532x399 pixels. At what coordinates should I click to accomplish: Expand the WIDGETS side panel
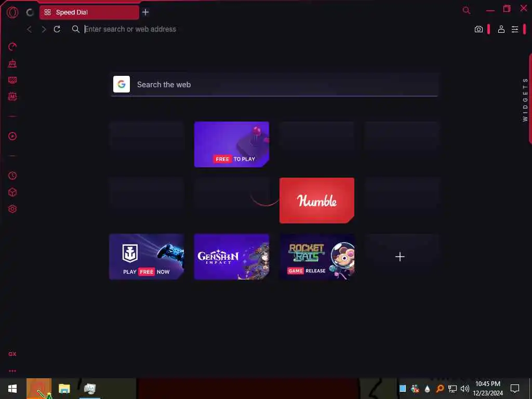[x=525, y=99]
